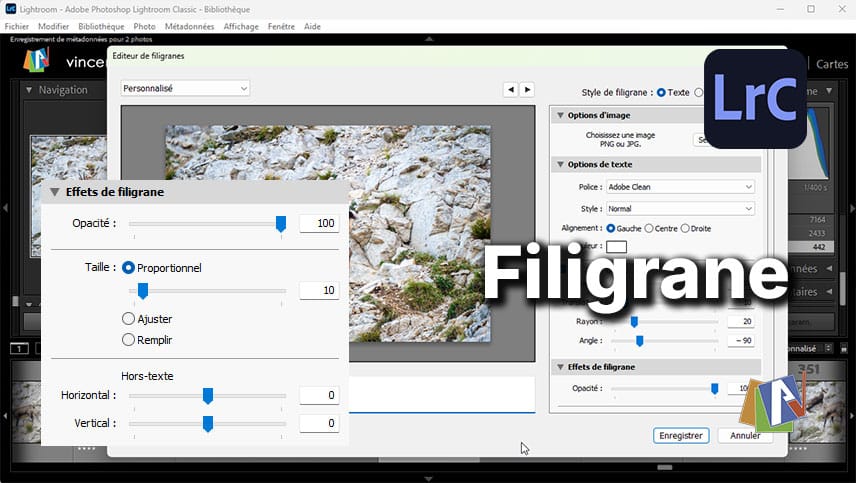
Task: Click the Lightroom app icon in title bar
Action: [x=10, y=9]
